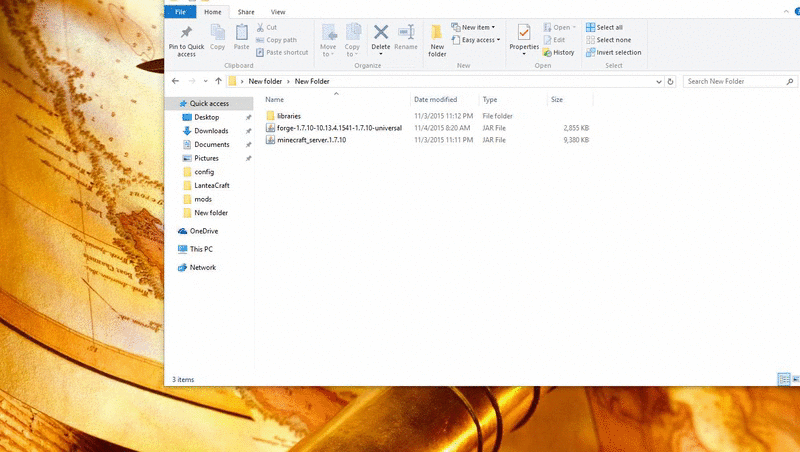Click the Rename icon
Image resolution: width=800 pixels, height=452 pixels.
406,32
